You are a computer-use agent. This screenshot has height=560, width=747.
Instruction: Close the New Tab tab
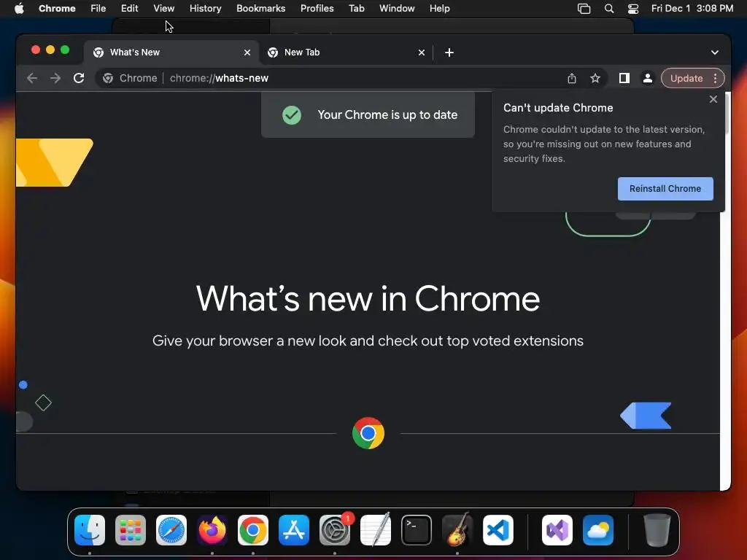(x=422, y=52)
